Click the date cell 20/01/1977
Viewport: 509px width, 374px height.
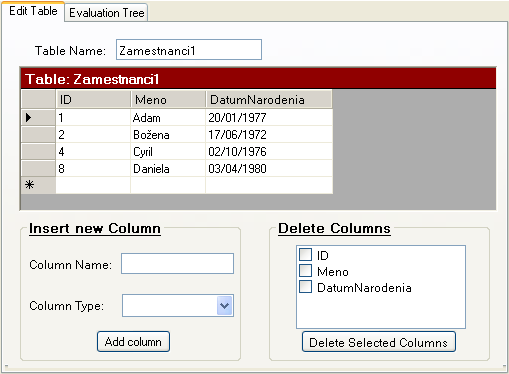click(269, 117)
